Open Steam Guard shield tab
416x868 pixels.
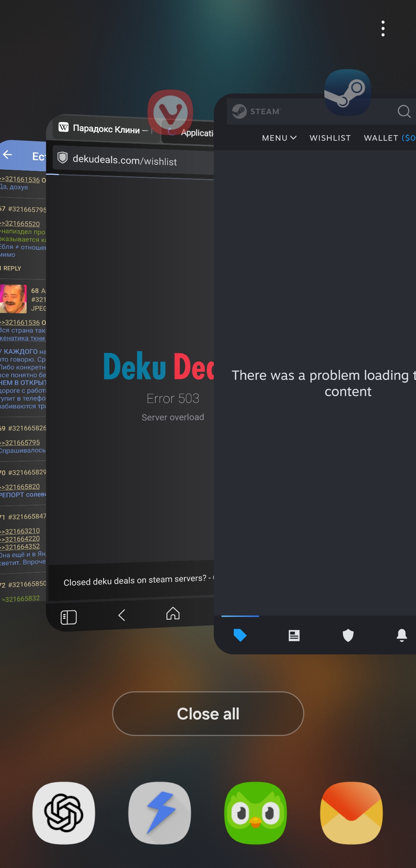348,636
